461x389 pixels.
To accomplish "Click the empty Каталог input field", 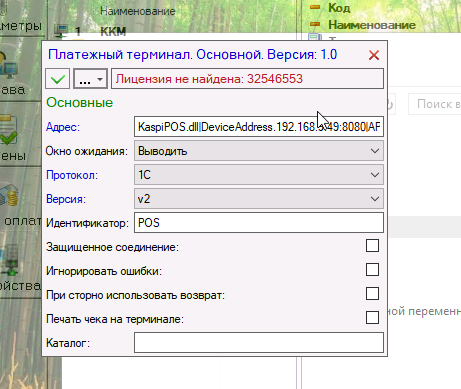I will 259,342.
